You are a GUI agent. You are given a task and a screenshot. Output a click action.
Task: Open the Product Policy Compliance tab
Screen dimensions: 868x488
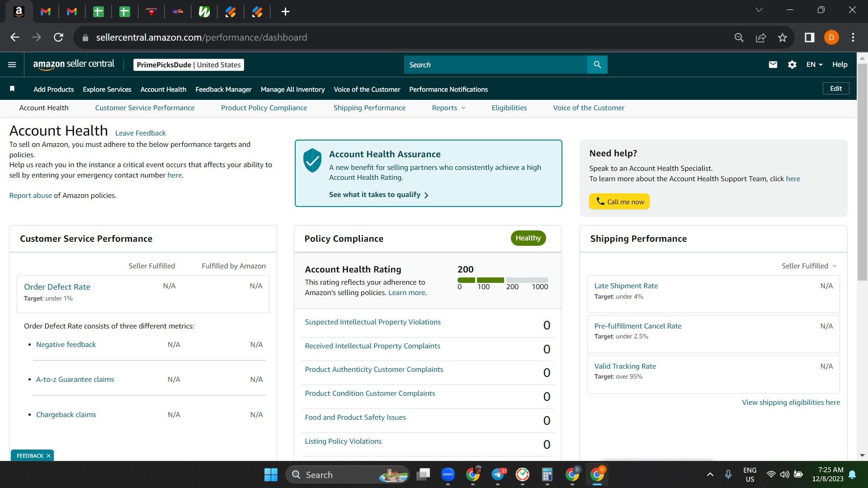(x=264, y=108)
